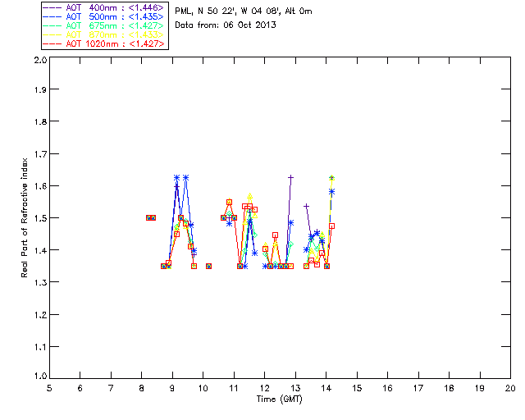Click the x-axis label 12
525x420 pixels.
tap(264, 388)
